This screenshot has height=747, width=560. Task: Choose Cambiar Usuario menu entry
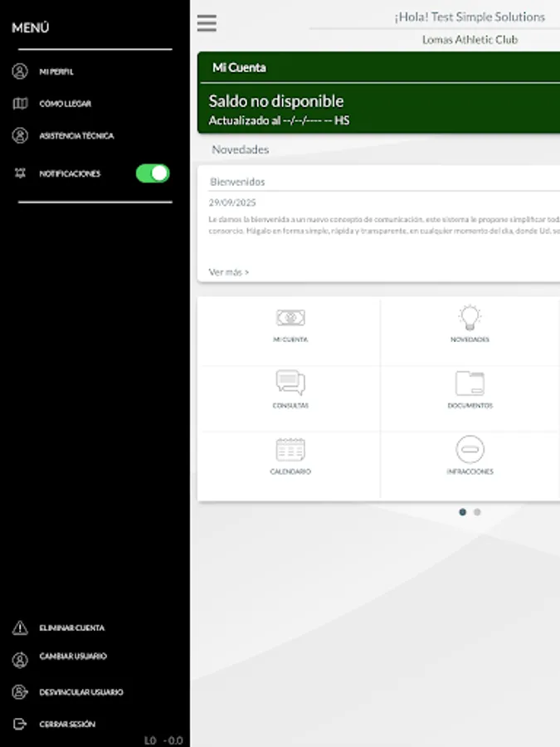click(73, 656)
